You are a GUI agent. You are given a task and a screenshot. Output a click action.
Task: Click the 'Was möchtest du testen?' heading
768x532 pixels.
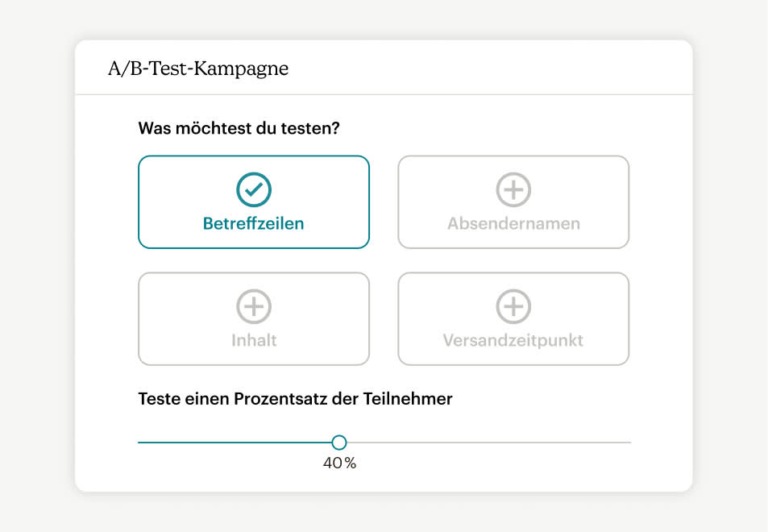(x=239, y=128)
